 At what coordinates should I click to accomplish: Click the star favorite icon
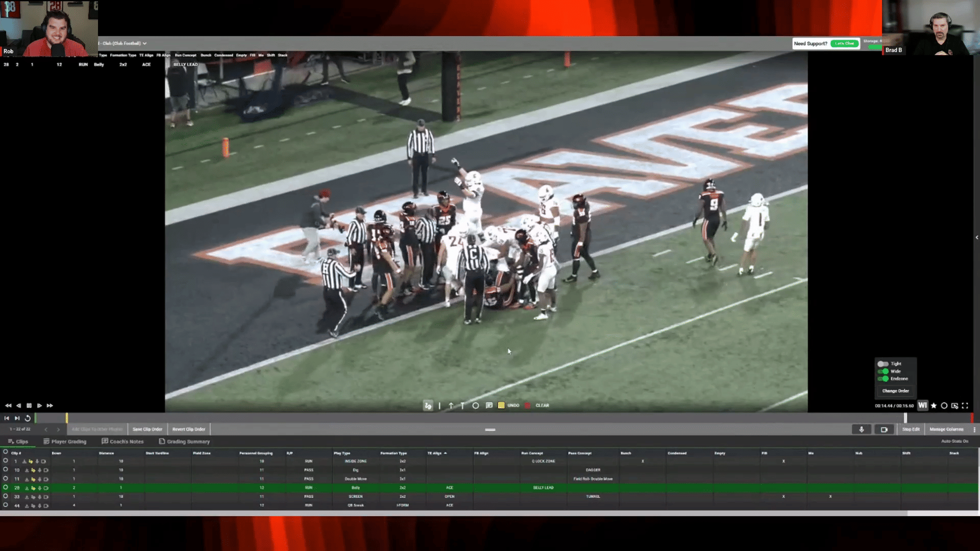point(934,406)
